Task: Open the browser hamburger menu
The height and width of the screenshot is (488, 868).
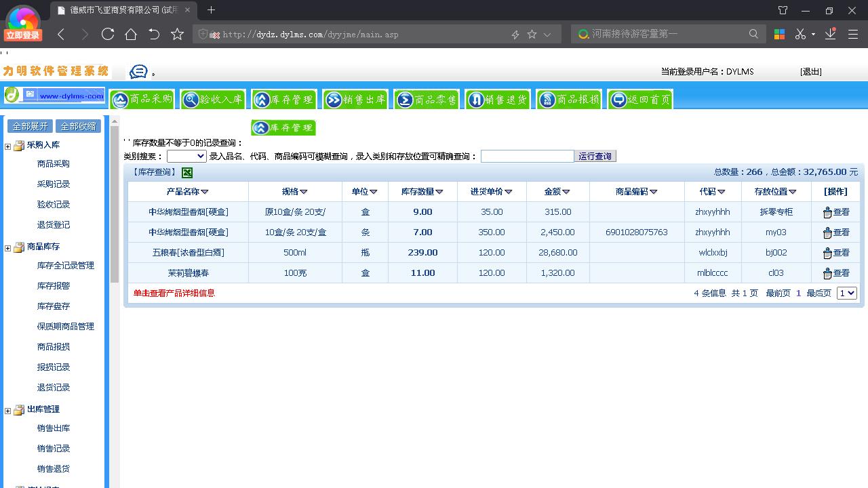Action: [853, 34]
